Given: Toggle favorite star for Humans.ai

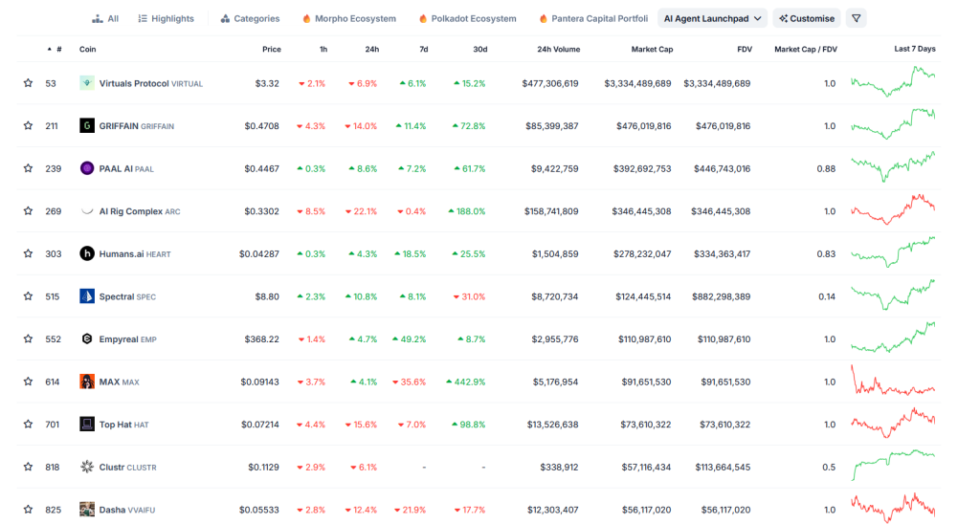Looking at the screenshot, I should 28,253.
